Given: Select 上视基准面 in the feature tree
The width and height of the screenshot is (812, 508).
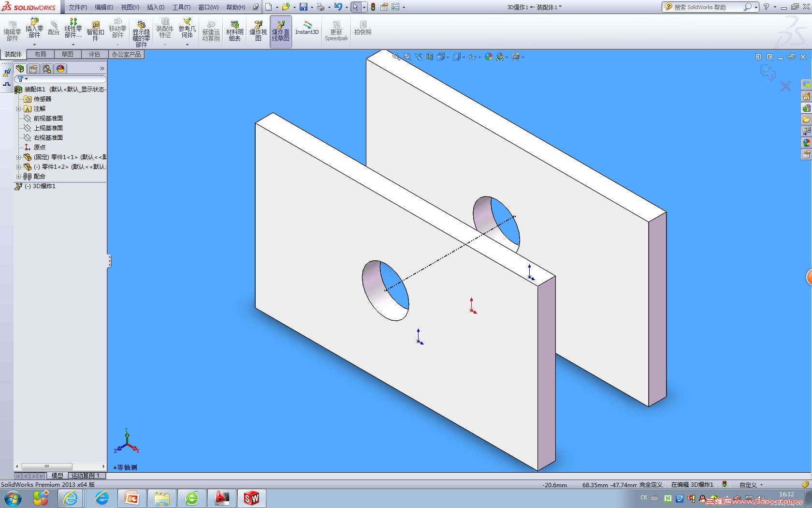Looking at the screenshot, I should 48,128.
